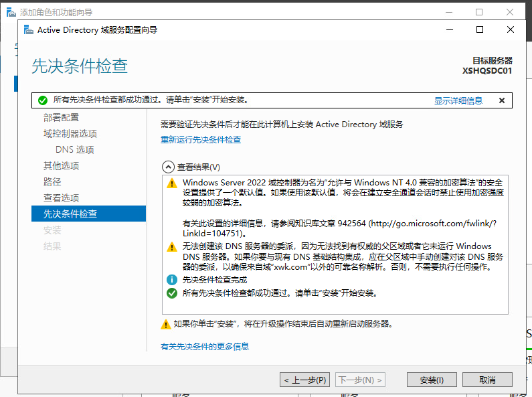Screen dimensions: 532x397
Task: Maximize the background 添加角色和功能向导 window
Action: [479, 12]
